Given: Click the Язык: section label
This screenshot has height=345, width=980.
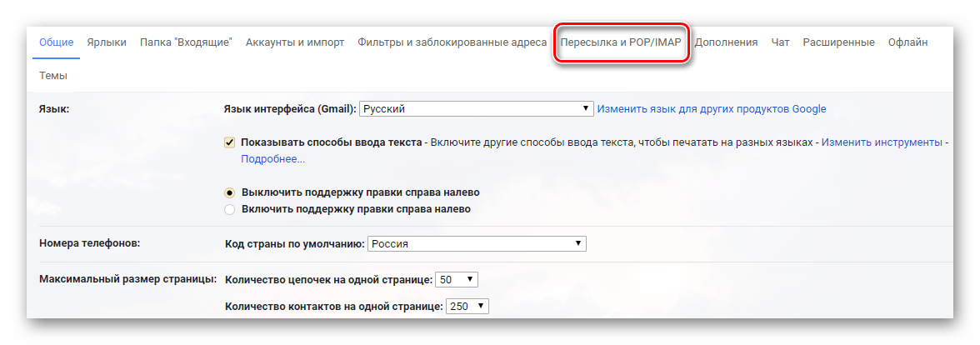Looking at the screenshot, I should [x=53, y=108].
